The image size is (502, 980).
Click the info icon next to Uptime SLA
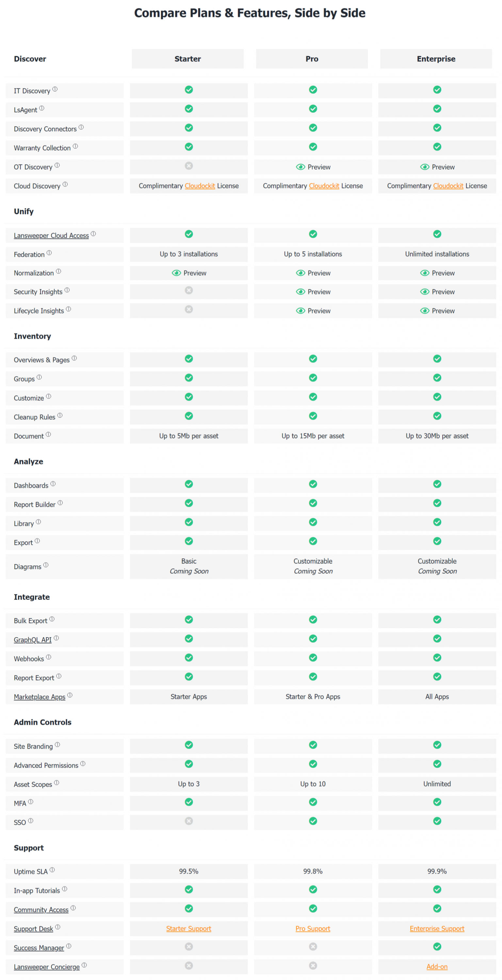point(52,870)
